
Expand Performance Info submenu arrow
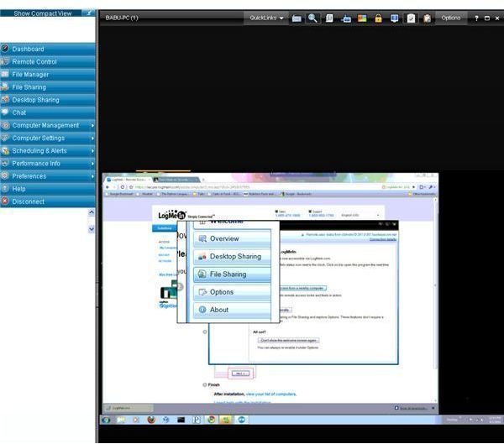pyautogui.click(x=92, y=163)
